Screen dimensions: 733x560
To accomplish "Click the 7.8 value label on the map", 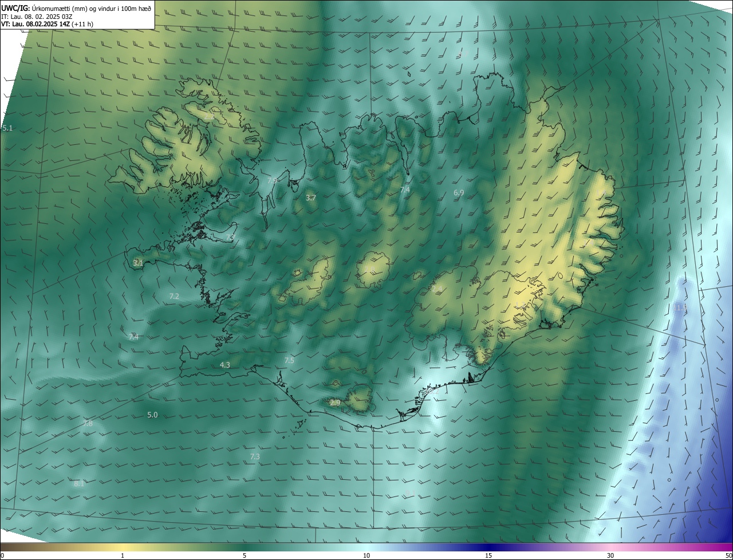I will [x=88, y=424].
